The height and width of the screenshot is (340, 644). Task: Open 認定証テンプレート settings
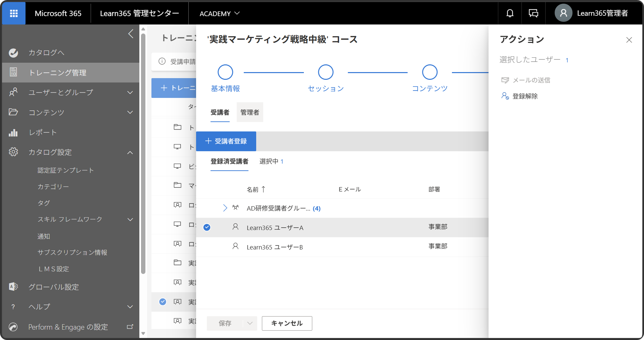tap(65, 170)
